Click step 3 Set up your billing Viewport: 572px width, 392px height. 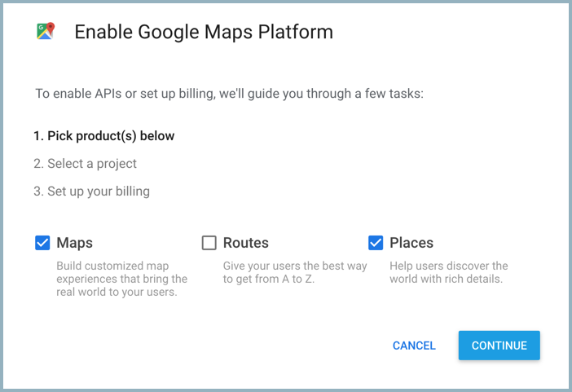(x=91, y=192)
